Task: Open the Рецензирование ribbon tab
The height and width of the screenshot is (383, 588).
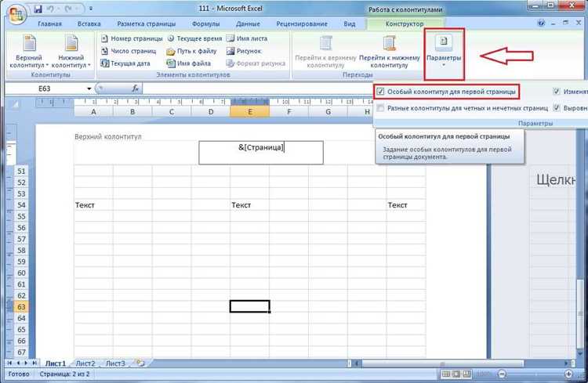Action: pyautogui.click(x=302, y=23)
